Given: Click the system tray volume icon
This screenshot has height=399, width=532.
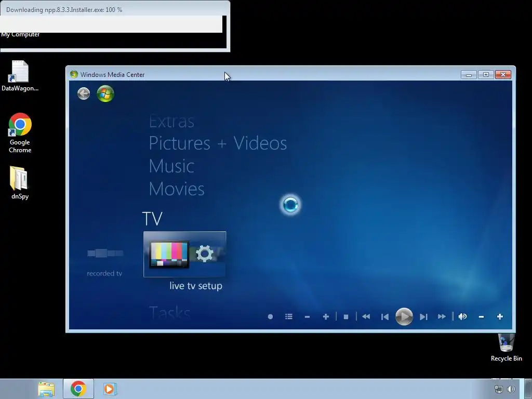Looking at the screenshot, I should pyautogui.click(x=511, y=389).
